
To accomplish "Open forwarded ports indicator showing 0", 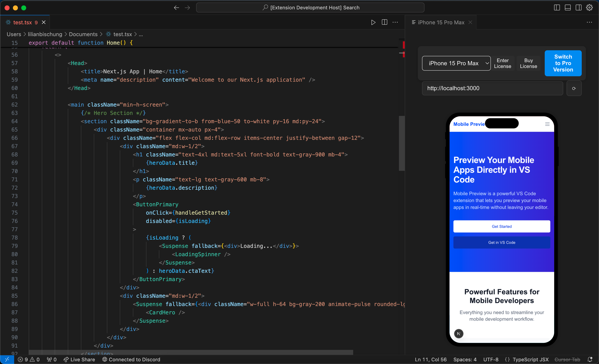I will point(52,359).
